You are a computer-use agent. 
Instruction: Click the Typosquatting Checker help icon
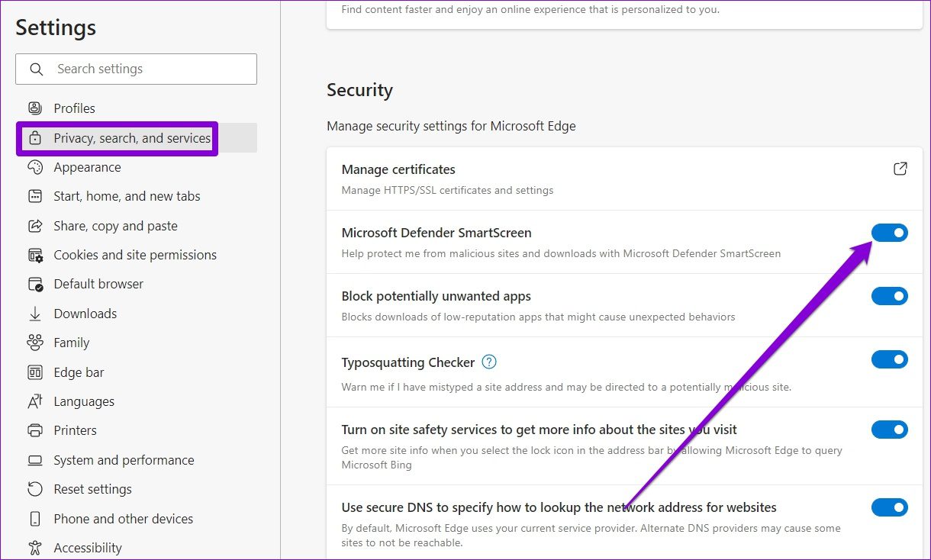[490, 362]
